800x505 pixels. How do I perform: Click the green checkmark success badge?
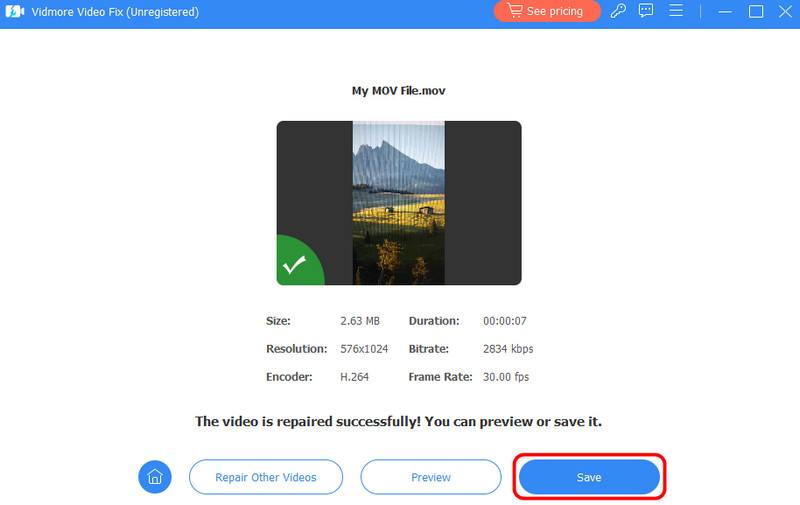pos(295,265)
